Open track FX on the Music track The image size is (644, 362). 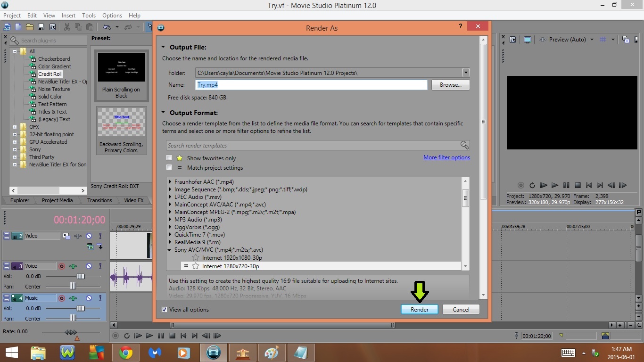coord(73,298)
